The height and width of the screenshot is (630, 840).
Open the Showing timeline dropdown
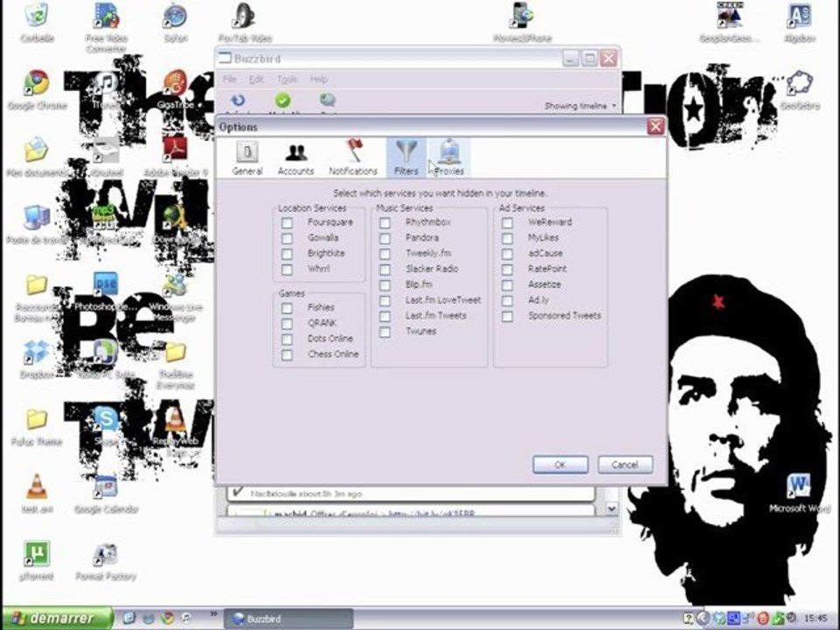[580, 106]
